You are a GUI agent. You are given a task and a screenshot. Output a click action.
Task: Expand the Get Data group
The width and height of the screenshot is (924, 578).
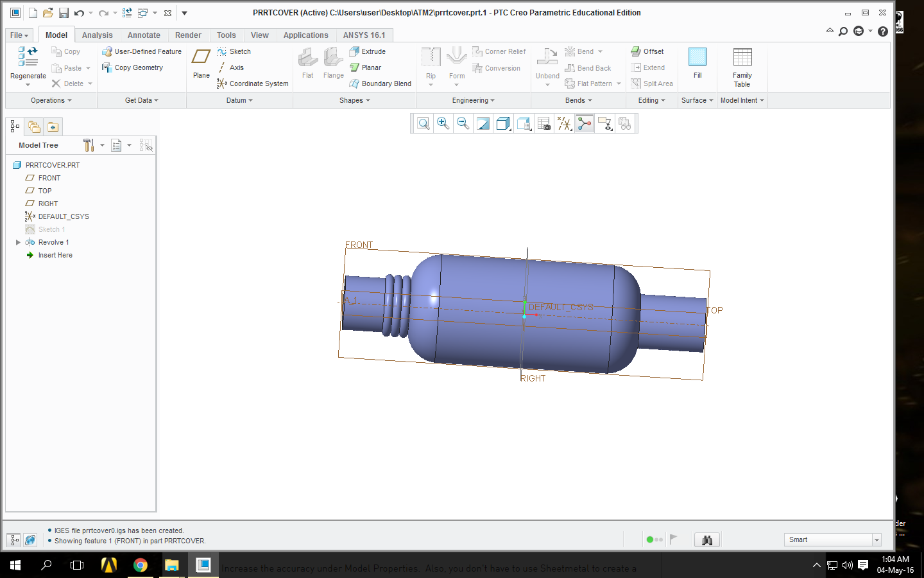pos(142,100)
